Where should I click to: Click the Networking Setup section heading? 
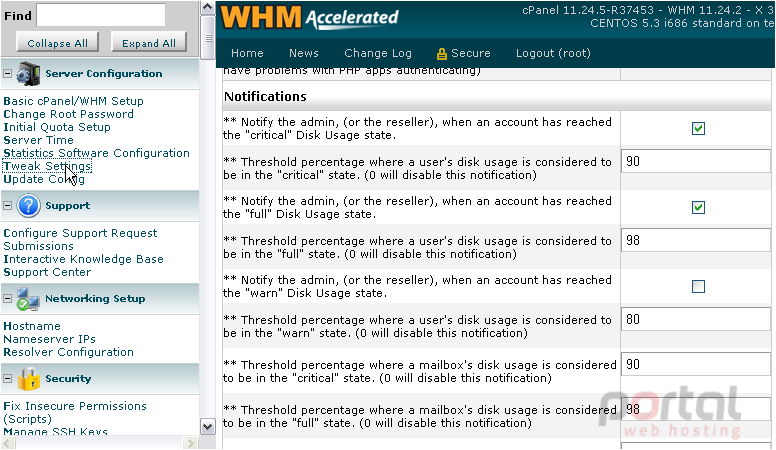[95, 299]
